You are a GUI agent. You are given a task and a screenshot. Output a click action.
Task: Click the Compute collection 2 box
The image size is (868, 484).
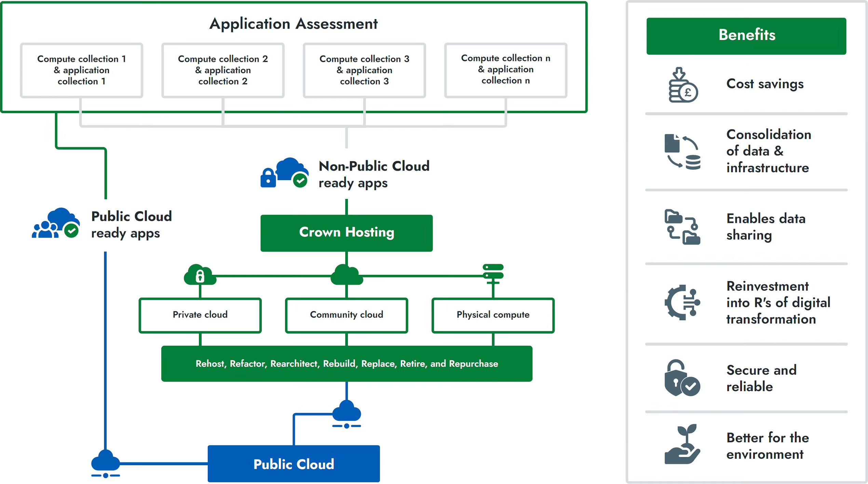[223, 70]
